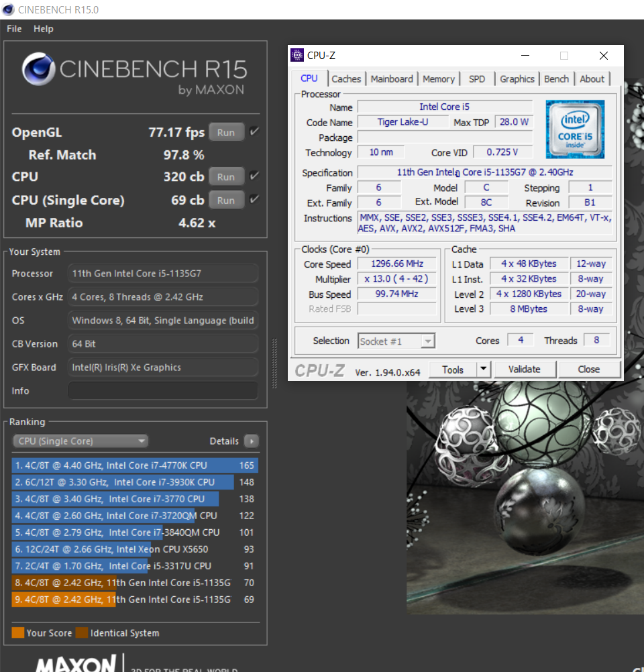
Task: Click the Instructions list in CPU-Z
Action: pyautogui.click(x=485, y=223)
